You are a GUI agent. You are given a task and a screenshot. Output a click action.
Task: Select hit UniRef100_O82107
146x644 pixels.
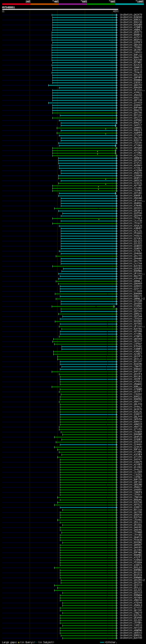(x=131, y=342)
